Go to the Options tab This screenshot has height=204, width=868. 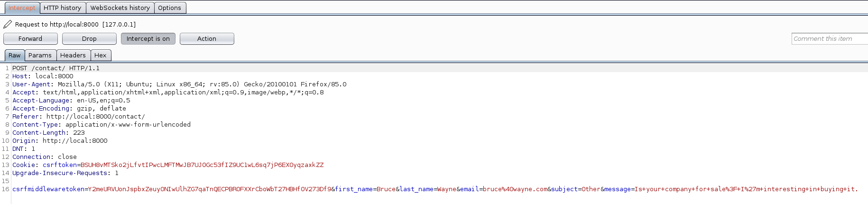coord(169,8)
